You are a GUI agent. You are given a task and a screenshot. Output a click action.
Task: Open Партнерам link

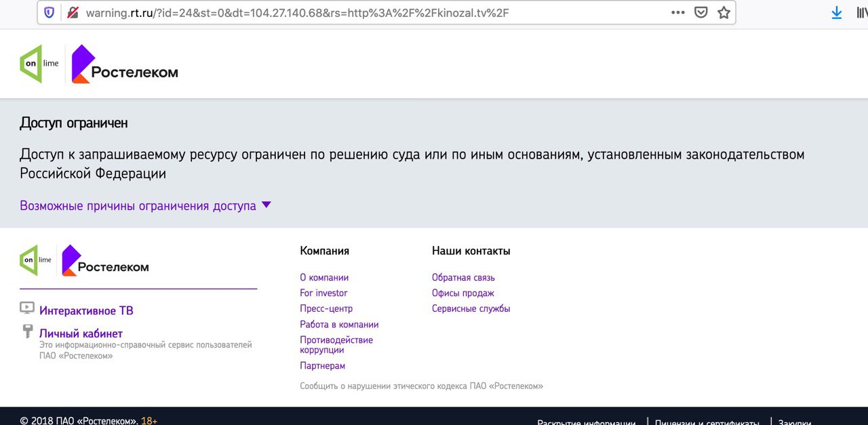323,366
